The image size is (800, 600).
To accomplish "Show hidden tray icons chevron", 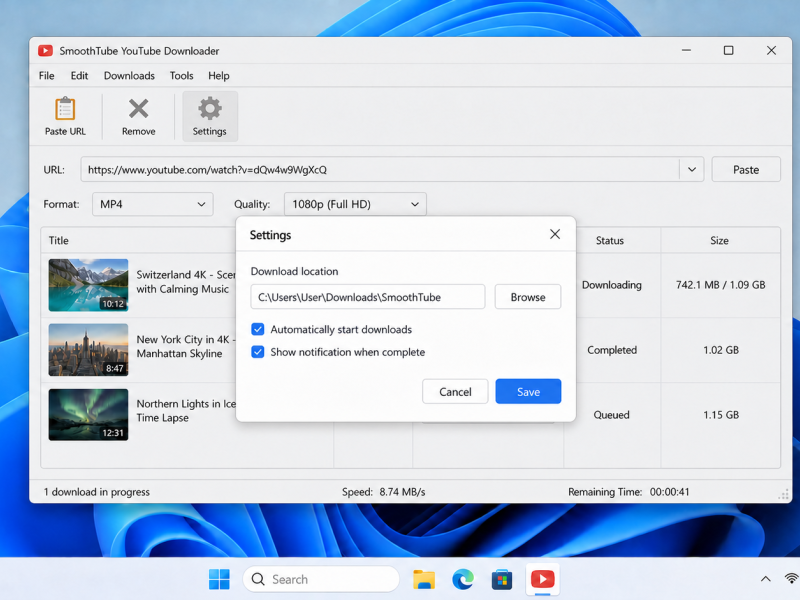I will point(765,579).
